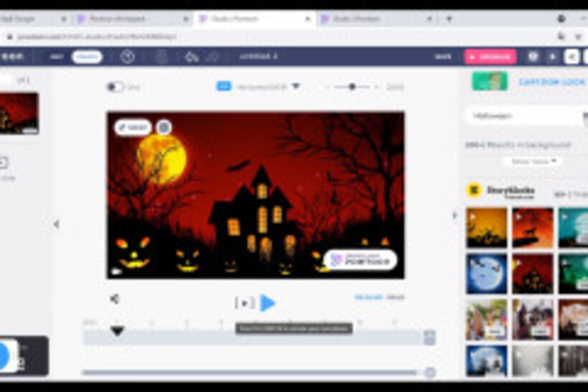Click the share icon below the canvas
588x392 pixels.
(115, 299)
